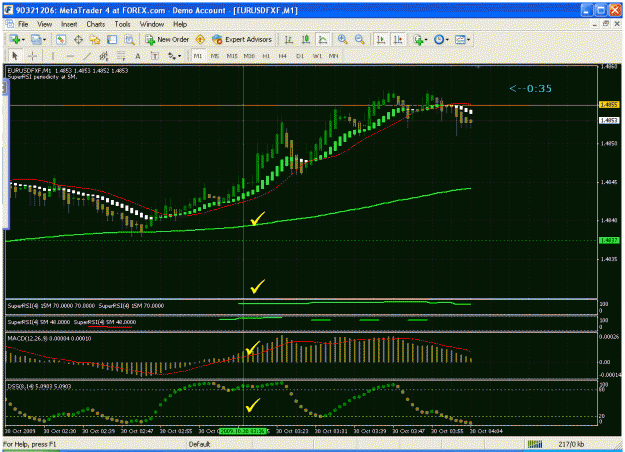Minimize the inner chart window
Image resolution: width=625 pixels, height=452 pixels.
pos(595,24)
